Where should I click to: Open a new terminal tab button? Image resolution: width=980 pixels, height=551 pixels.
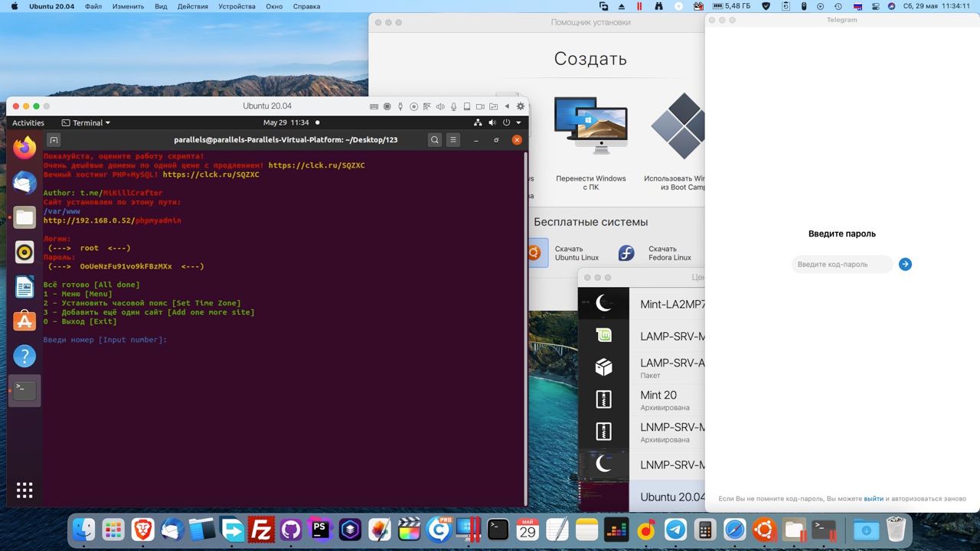tap(54, 140)
